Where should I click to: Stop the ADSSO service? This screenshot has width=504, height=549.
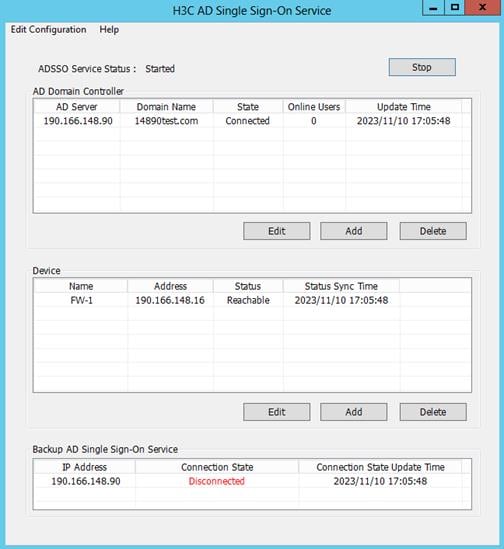click(x=422, y=67)
